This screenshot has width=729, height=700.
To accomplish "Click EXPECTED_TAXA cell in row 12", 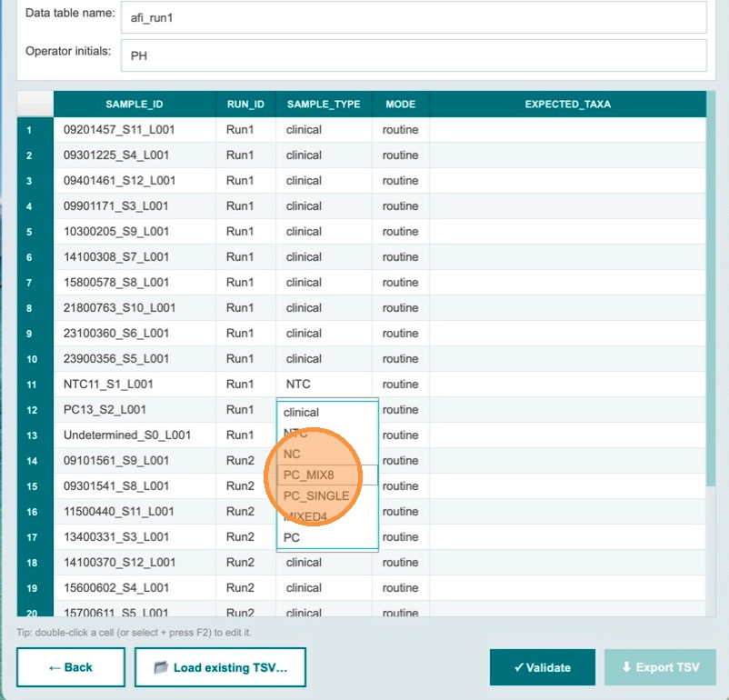I will tap(568, 410).
